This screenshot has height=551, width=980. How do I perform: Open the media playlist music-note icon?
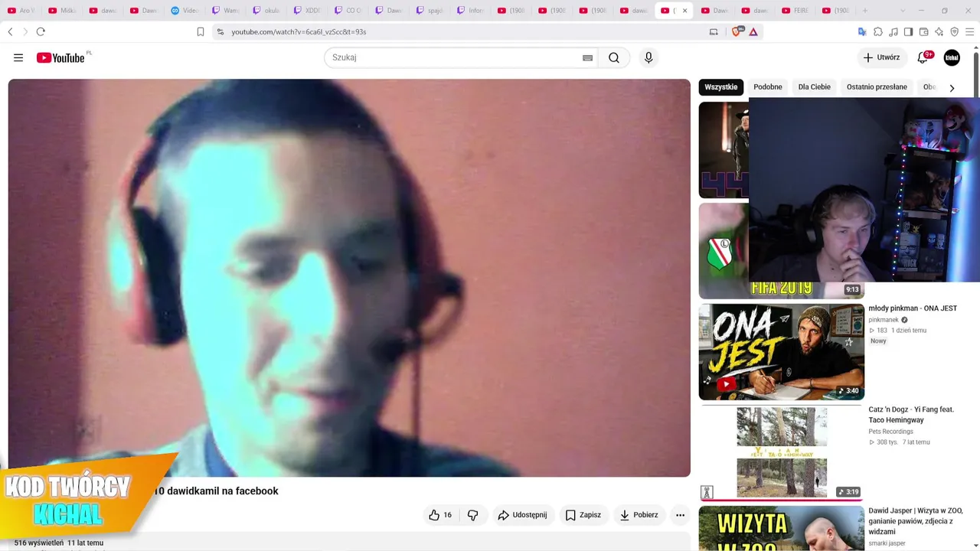(893, 31)
